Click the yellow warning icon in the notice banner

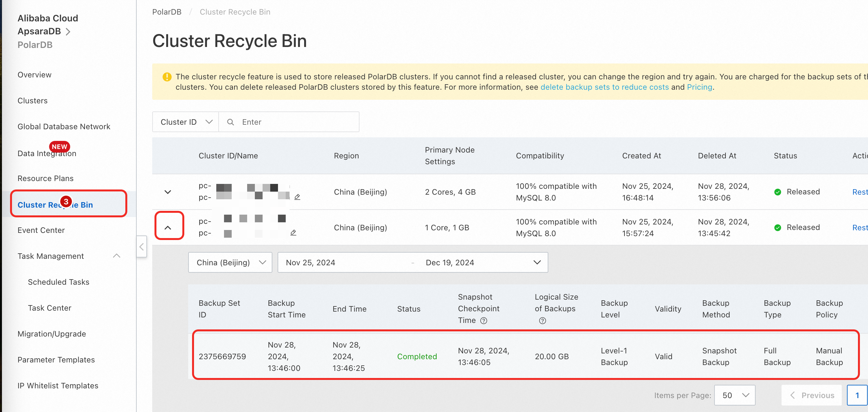167,77
